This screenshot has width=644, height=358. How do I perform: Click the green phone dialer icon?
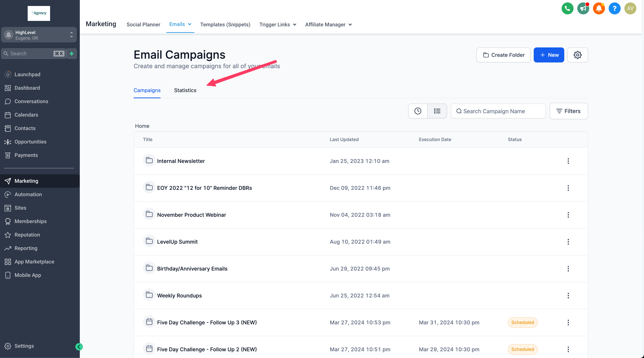[x=567, y=8]
